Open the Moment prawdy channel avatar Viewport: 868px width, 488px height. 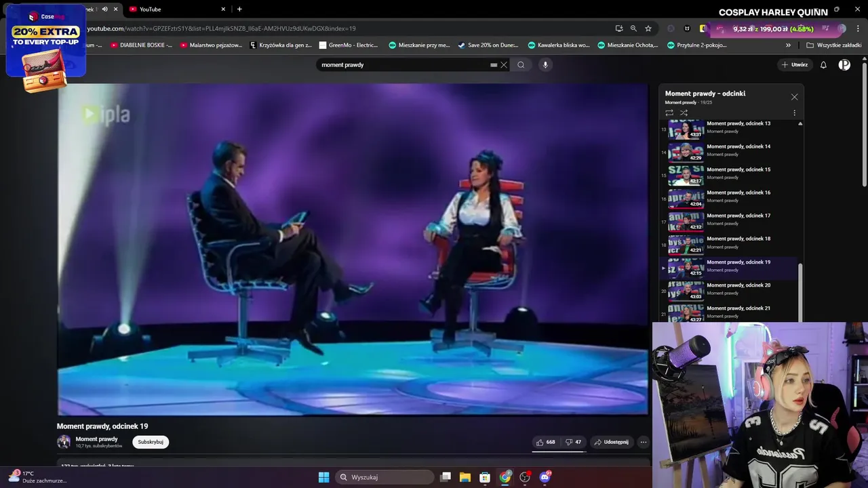point(64,442)
